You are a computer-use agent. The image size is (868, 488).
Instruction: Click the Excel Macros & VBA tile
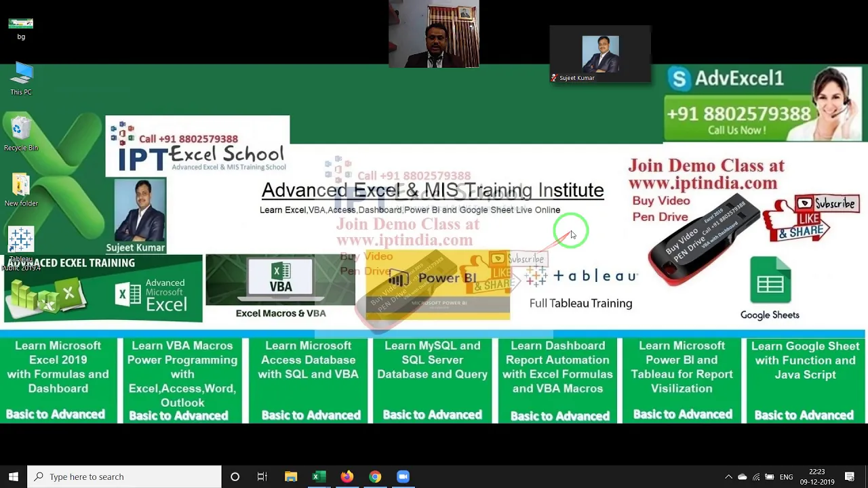tap(280, 286)
